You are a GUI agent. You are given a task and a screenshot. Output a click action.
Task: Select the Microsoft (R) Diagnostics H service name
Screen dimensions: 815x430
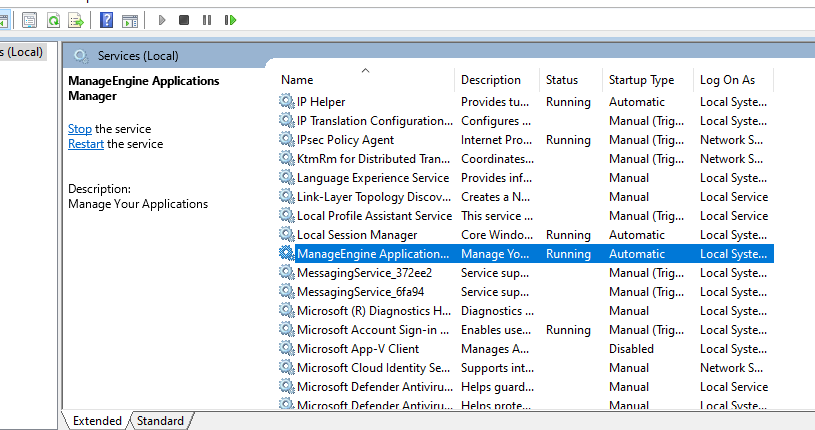(374, 311)
